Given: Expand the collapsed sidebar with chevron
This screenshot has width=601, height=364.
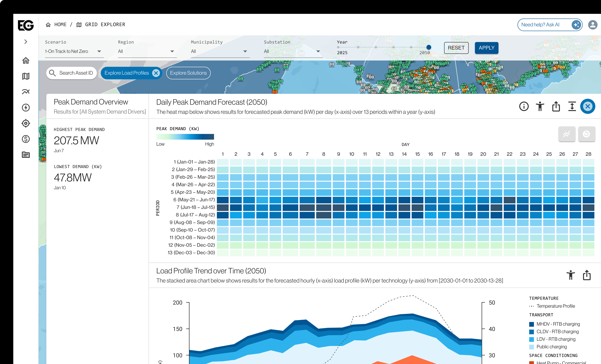Looking at the screenshot, I should pos(26,42).
